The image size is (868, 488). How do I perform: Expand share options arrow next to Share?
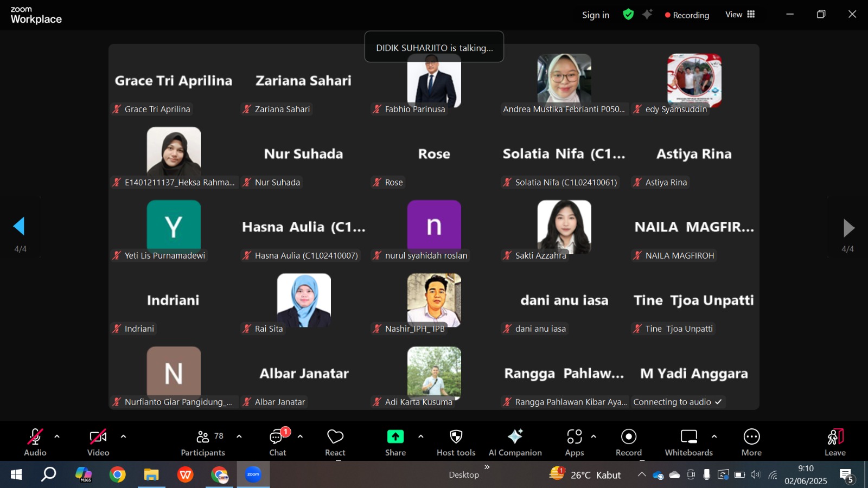[x=420, y=436]
